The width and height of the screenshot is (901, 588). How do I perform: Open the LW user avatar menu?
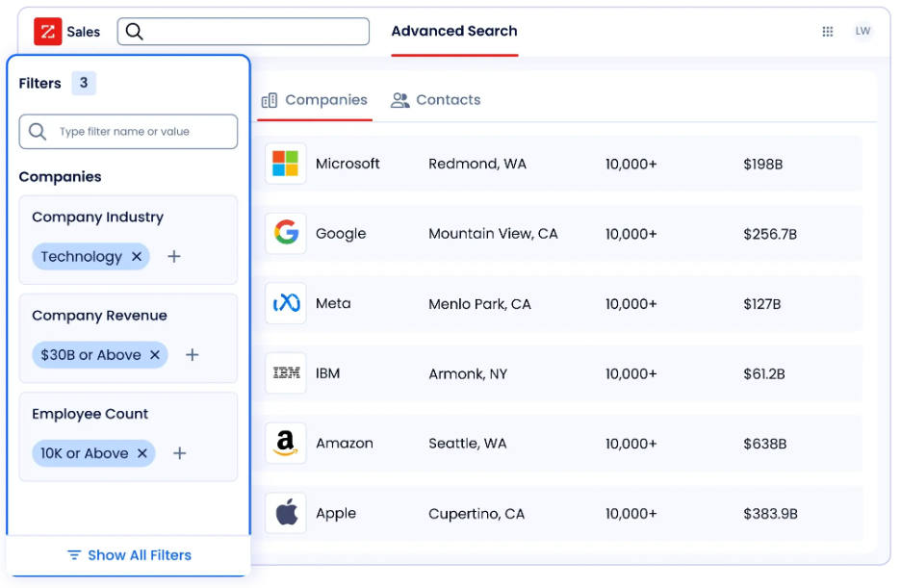(862, 31)
